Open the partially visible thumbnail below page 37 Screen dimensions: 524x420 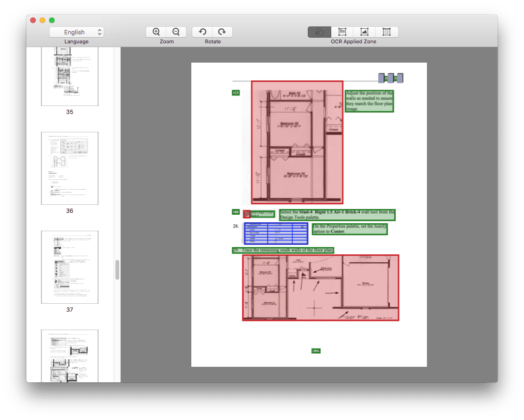tap(70, 356)
